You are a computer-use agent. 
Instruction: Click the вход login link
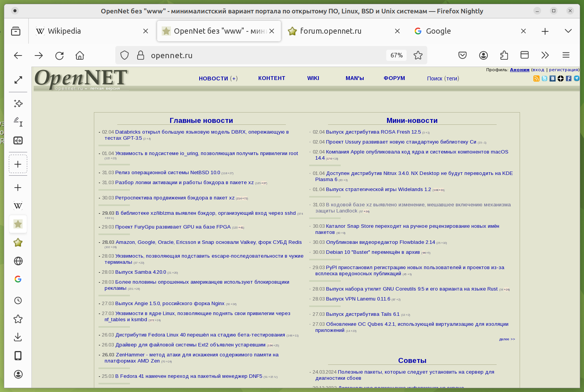[x=538, y=70]
